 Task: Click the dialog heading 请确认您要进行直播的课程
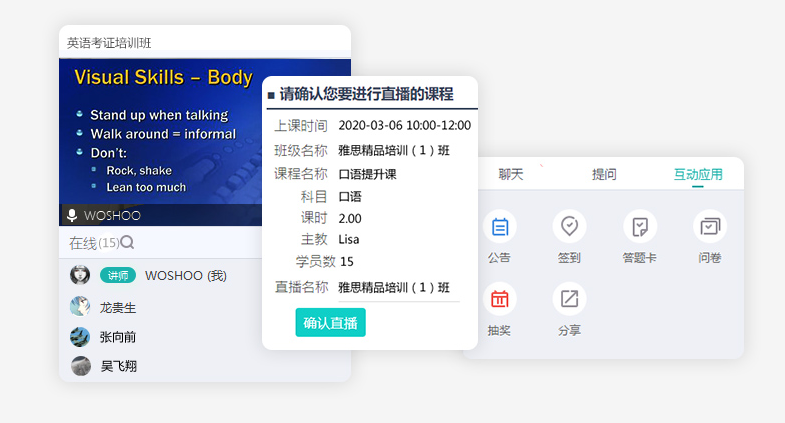point(366,94)
